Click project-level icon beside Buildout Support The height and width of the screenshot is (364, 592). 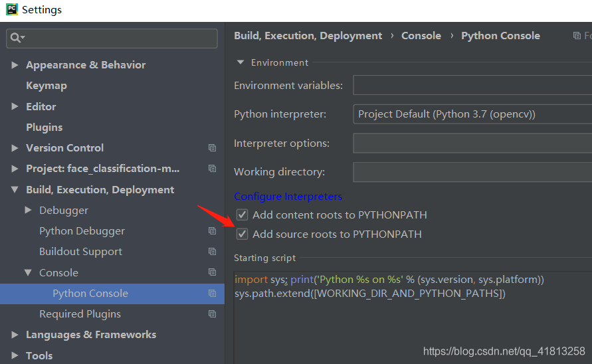[212, 252]
